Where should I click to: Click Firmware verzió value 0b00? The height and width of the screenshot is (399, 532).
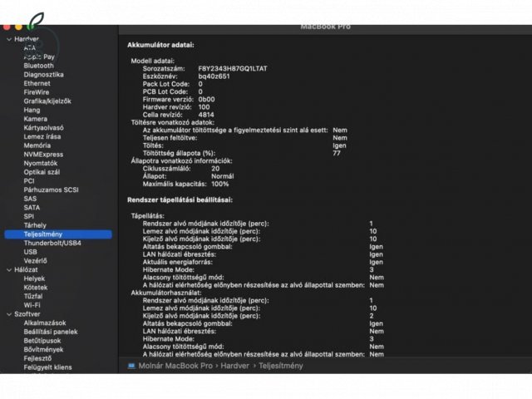coord(206,100)
